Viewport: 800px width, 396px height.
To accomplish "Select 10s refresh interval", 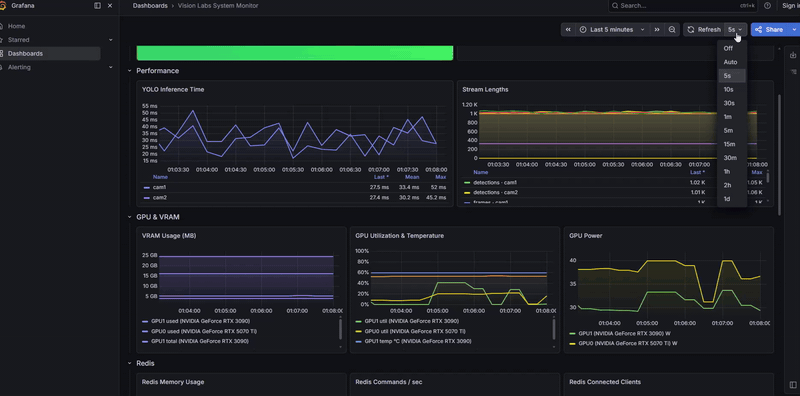I will pos(732,89).
